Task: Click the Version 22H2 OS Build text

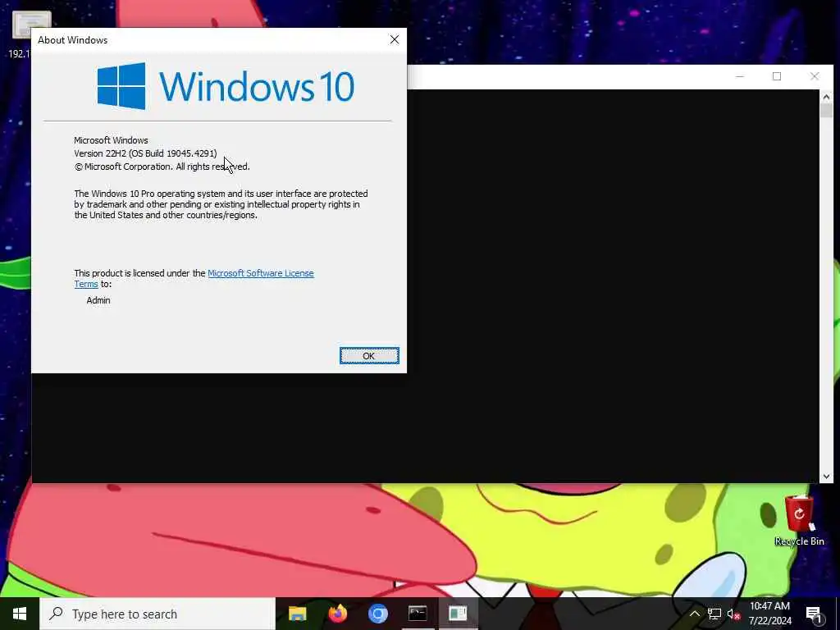Action: [145, 153]
